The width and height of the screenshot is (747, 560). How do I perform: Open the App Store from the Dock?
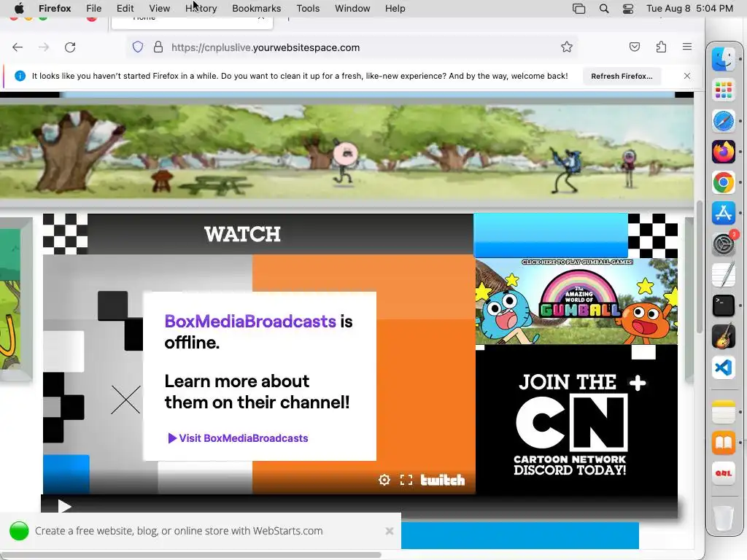(x=723, y=213)
